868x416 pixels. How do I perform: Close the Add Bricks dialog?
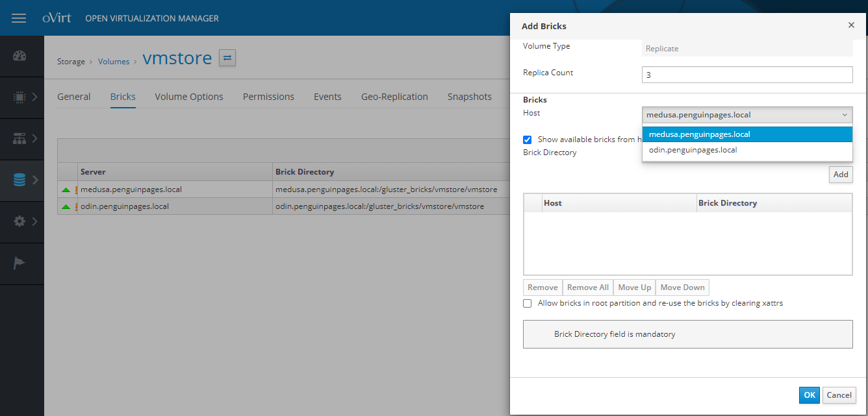(x=851, y=25)
